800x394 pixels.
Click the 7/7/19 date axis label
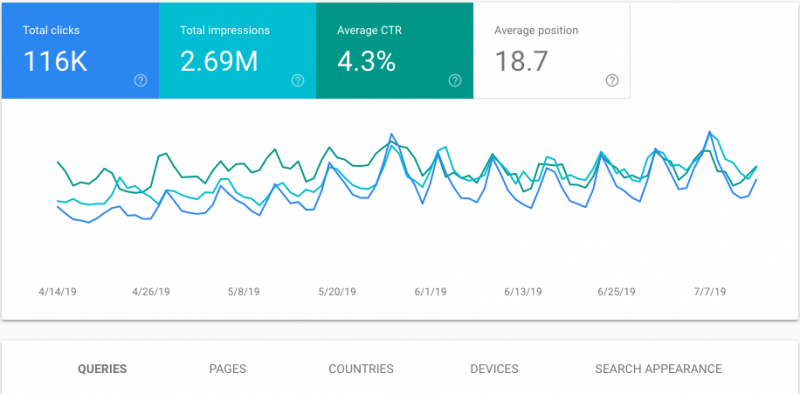pos(710,292)
